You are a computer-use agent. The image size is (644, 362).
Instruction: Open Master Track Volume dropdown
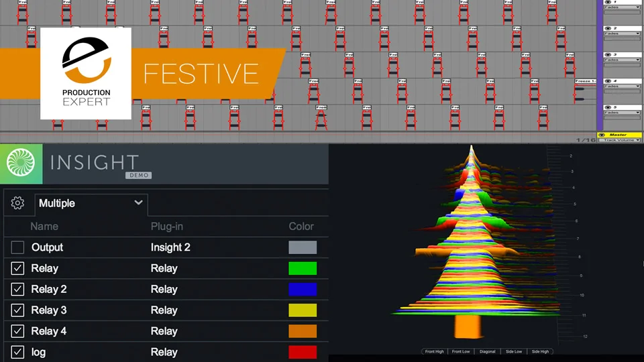(x=620, y=140)
